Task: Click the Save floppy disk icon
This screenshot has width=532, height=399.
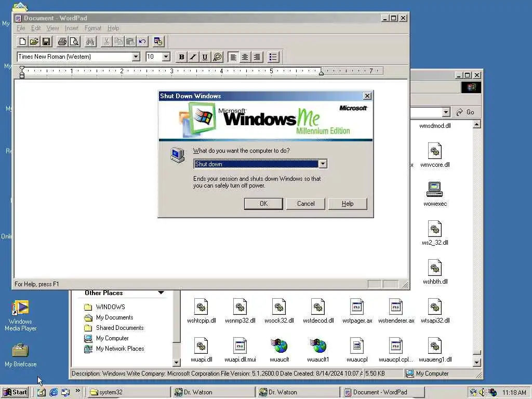Action: [46, 42]
